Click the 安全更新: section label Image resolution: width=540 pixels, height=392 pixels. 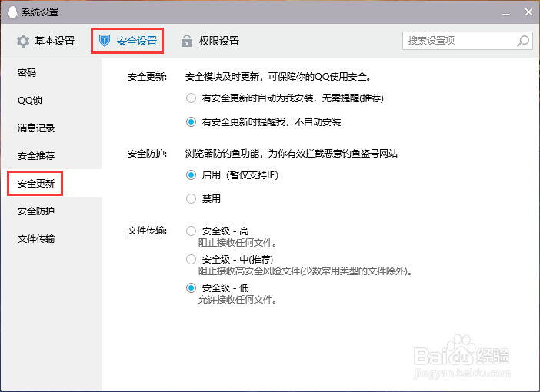point(147,76)
